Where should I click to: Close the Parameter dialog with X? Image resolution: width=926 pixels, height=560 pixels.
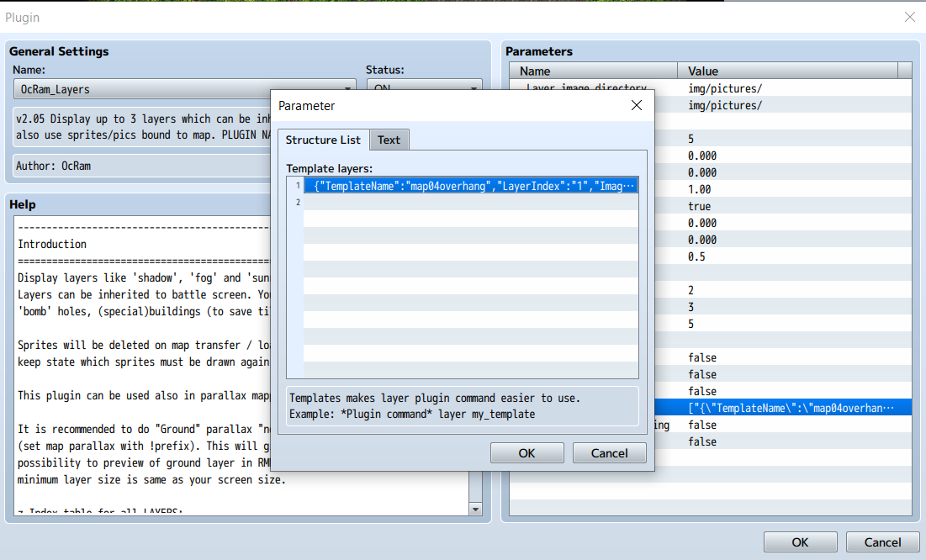point(636,105)
